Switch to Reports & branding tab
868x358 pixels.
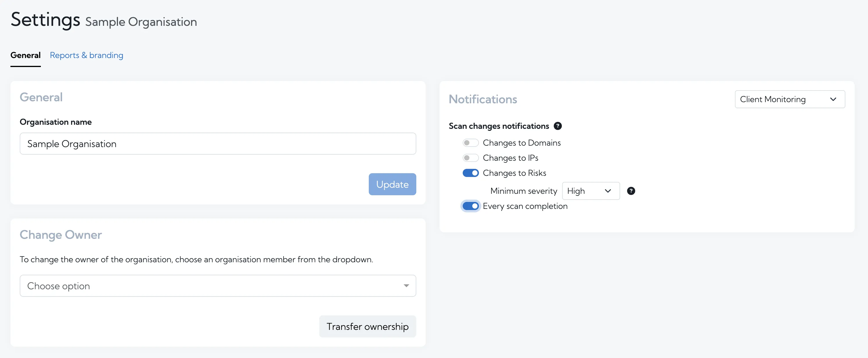pos(87,55)
